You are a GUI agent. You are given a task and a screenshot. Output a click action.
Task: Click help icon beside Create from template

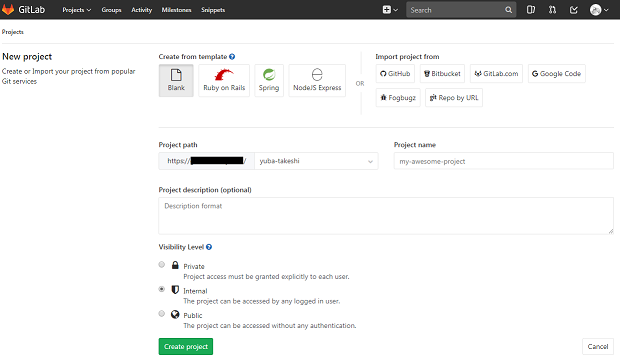[232, 57]
